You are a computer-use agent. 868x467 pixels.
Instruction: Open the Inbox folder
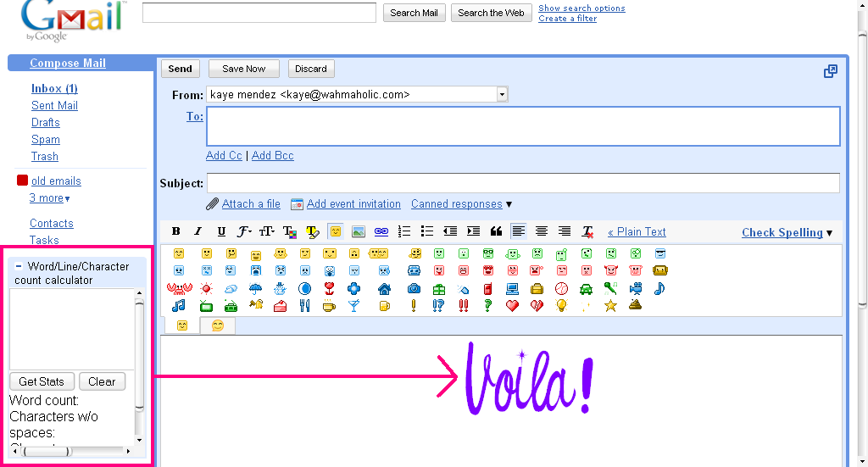(54, 88)
